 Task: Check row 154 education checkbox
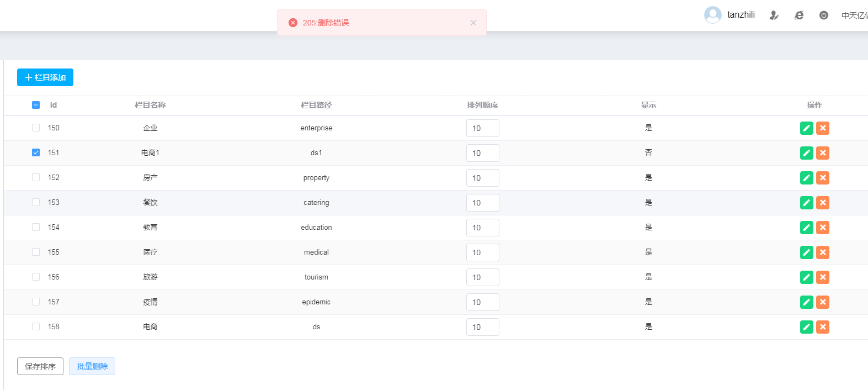click(36, 227)
